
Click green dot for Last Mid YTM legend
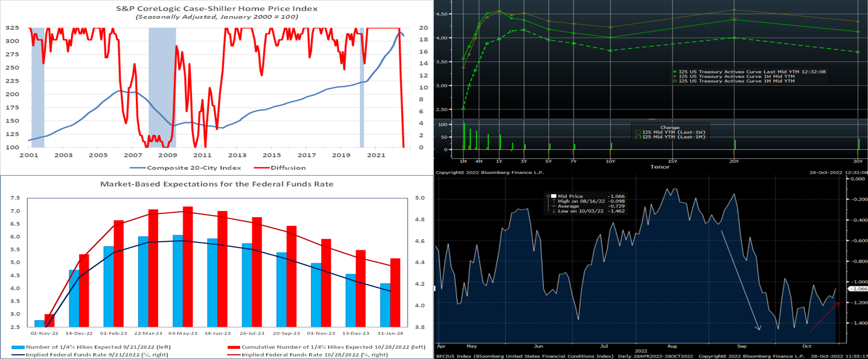pos(675,72)
